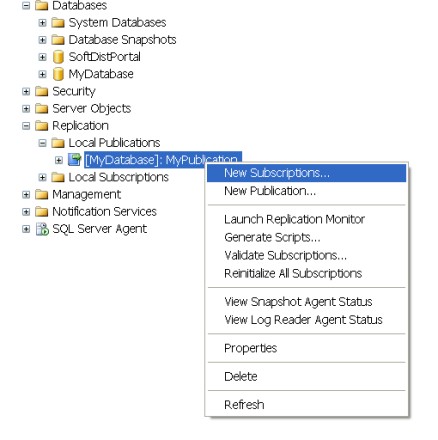438x440 pixels.
Task: Click the MyPublication publication icon
Action: pos(74,160)
